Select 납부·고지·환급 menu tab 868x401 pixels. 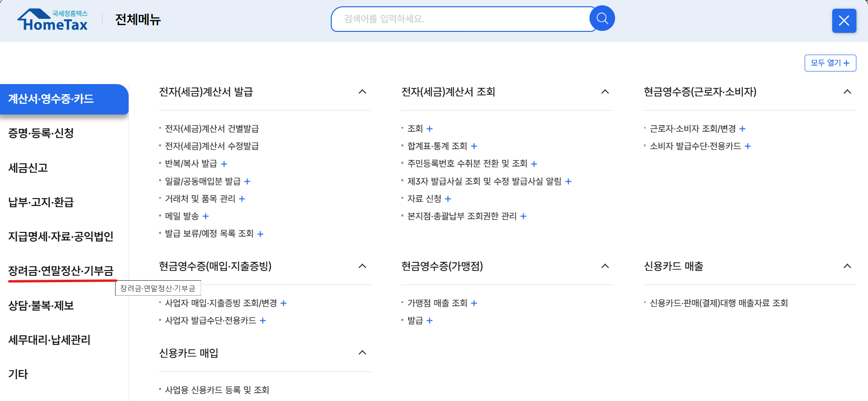tap(41, 202)
